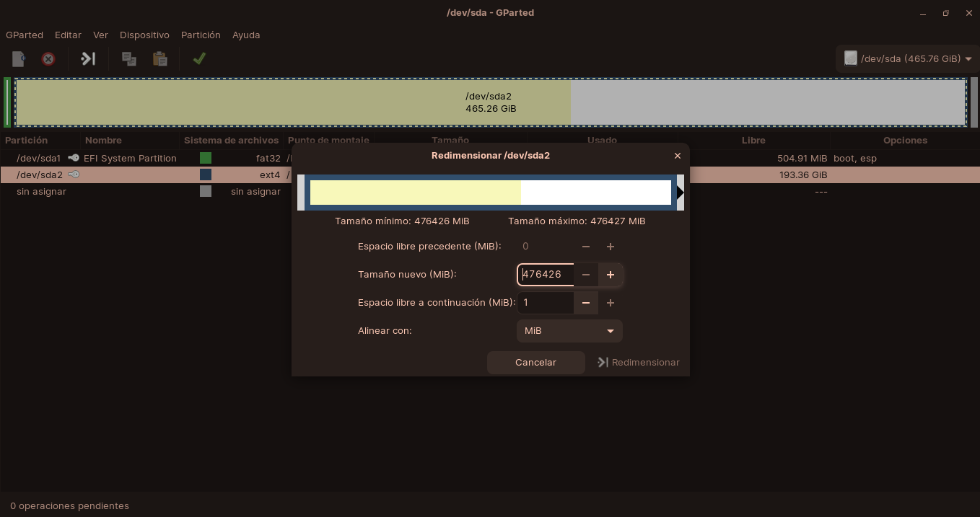
Task: Click the Tamaño mínimo: 476426 MiB label
Action: pos(402,221)
